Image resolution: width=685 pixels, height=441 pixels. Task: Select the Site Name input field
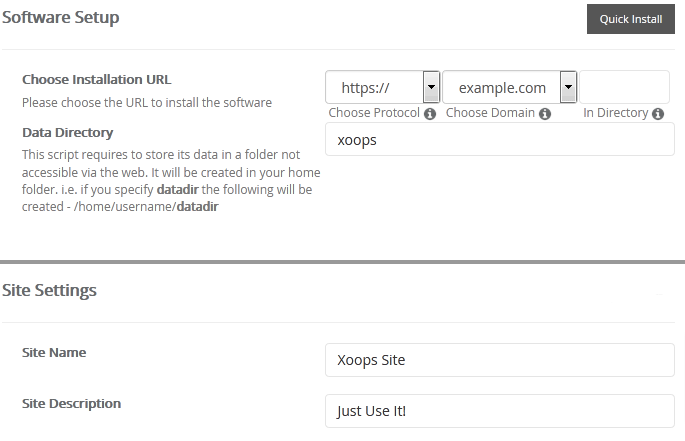click(x=500, y=360)
